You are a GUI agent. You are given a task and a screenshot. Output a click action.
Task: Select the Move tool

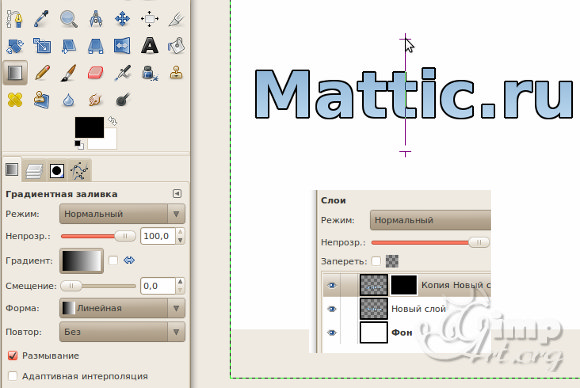(x=122, y=19)
